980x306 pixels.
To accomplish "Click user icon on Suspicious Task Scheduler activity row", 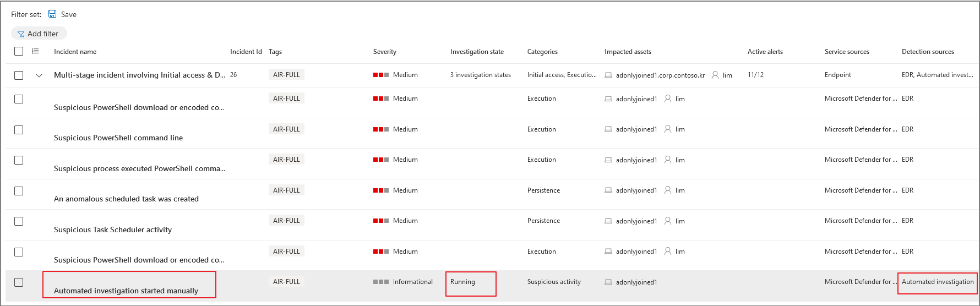I will (668, 221).
